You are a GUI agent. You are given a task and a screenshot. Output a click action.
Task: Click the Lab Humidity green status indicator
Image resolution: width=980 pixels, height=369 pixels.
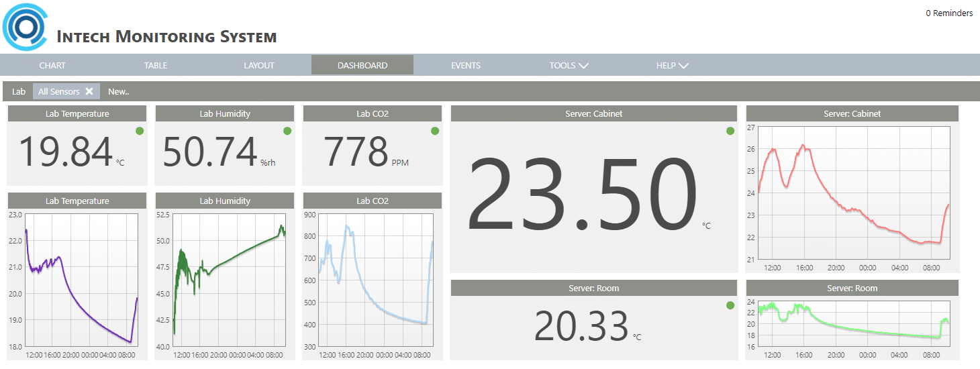[287, 131]
